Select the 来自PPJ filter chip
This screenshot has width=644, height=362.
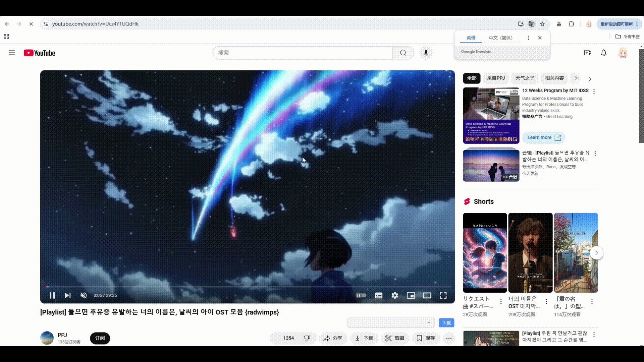click(x=496, y=78)
